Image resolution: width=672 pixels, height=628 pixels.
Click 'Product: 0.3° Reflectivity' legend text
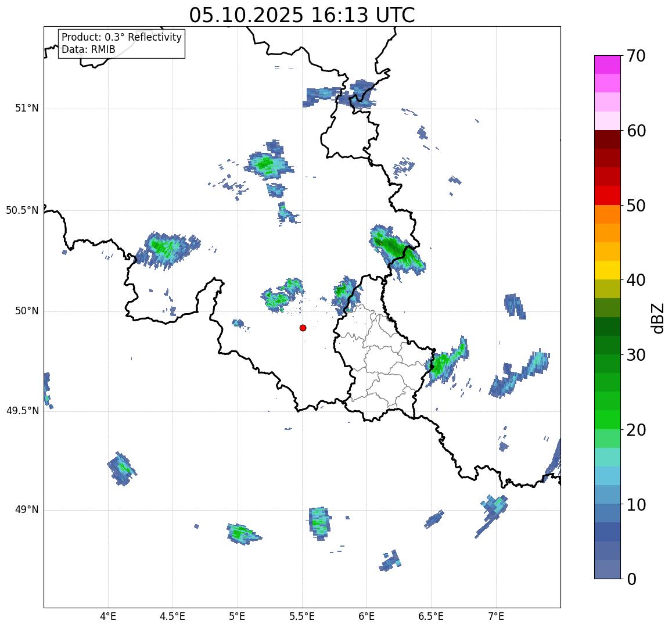tap(122, 37)
